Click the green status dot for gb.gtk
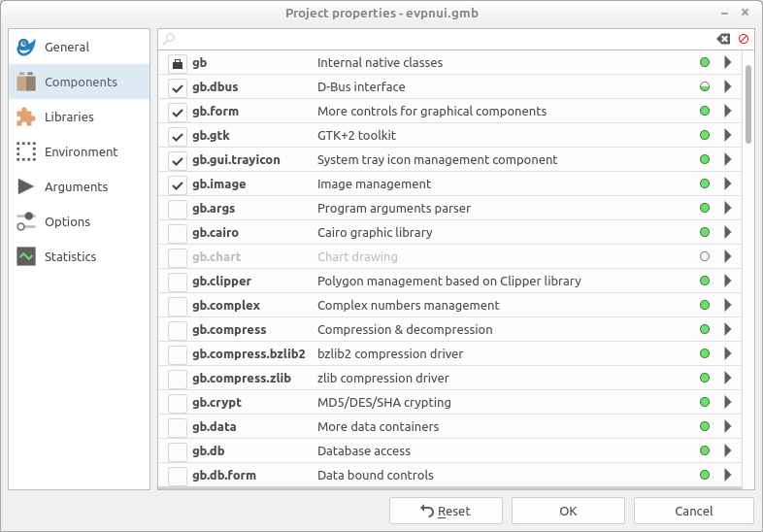Viewport: 763px width, 532px height. tap(705, 136)
